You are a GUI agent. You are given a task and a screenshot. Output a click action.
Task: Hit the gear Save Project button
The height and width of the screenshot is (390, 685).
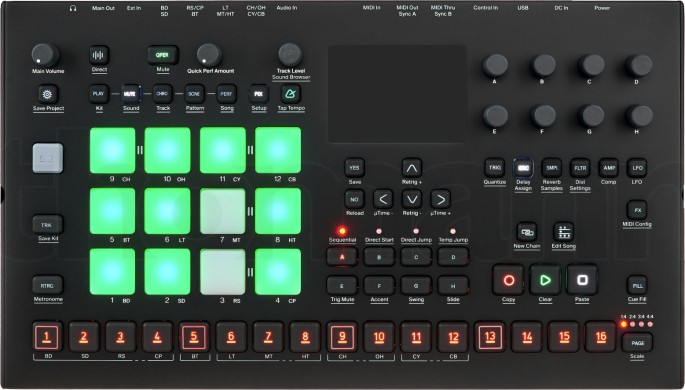click(x=47, y=94)
